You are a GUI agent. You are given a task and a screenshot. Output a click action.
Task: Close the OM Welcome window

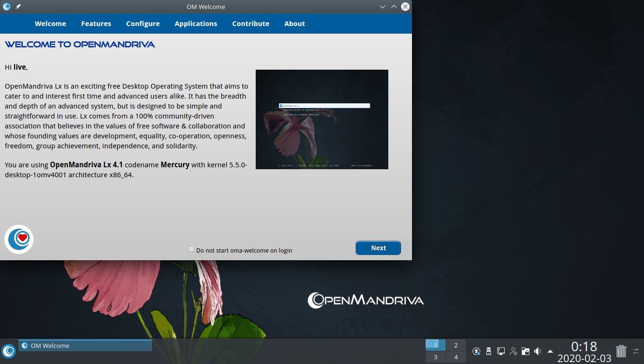click(405, 7)
